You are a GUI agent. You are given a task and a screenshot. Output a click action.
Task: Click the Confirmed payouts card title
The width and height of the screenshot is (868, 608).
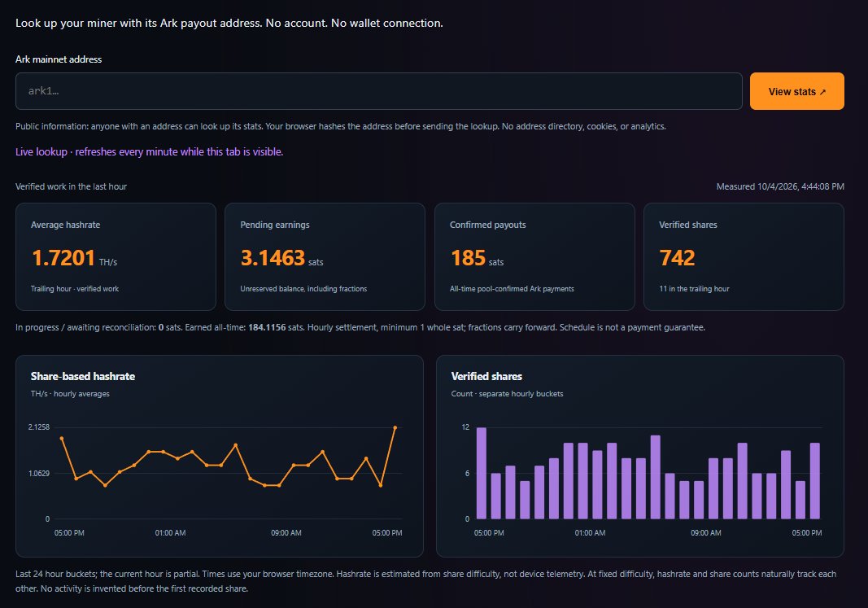click(x=488, y=225)
